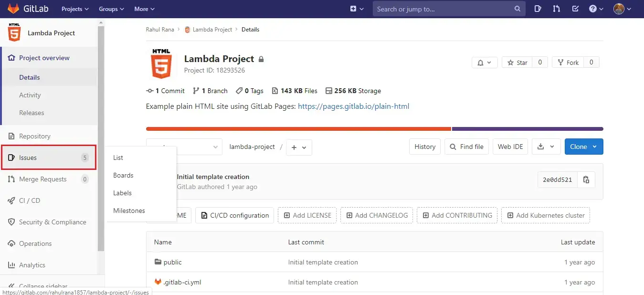Open the issues icon in top navbar

tap(538, 9)
